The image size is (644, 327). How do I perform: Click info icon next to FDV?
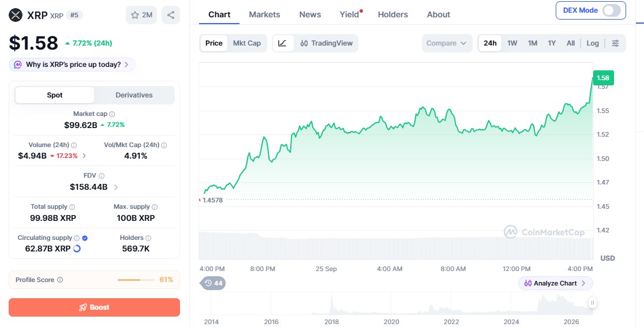point(102,175)
